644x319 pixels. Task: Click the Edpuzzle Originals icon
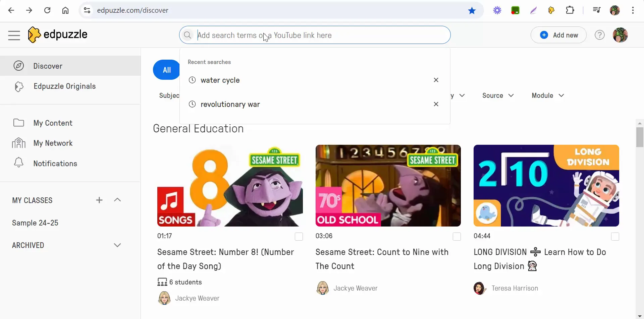[19, 86]
